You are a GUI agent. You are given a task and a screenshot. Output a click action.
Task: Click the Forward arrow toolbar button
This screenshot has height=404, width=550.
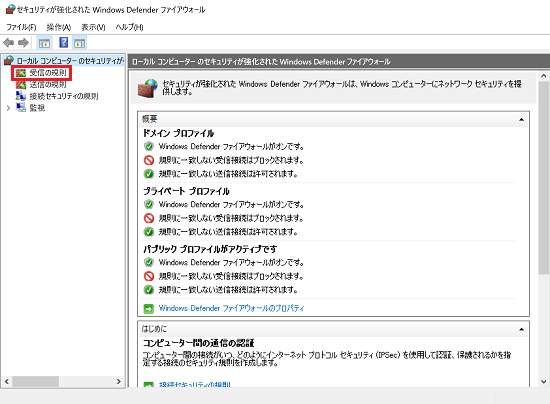point(23,43)
